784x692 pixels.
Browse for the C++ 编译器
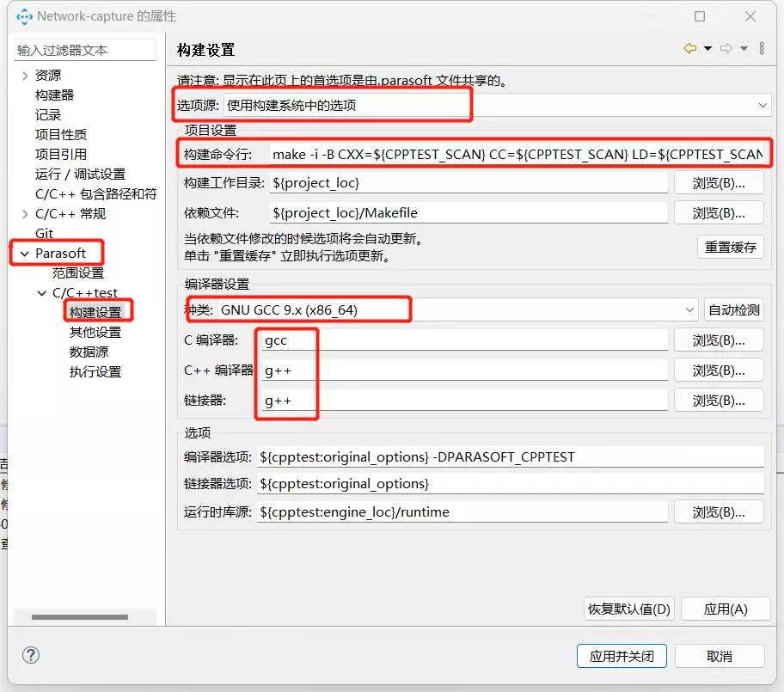coord(719,370)
